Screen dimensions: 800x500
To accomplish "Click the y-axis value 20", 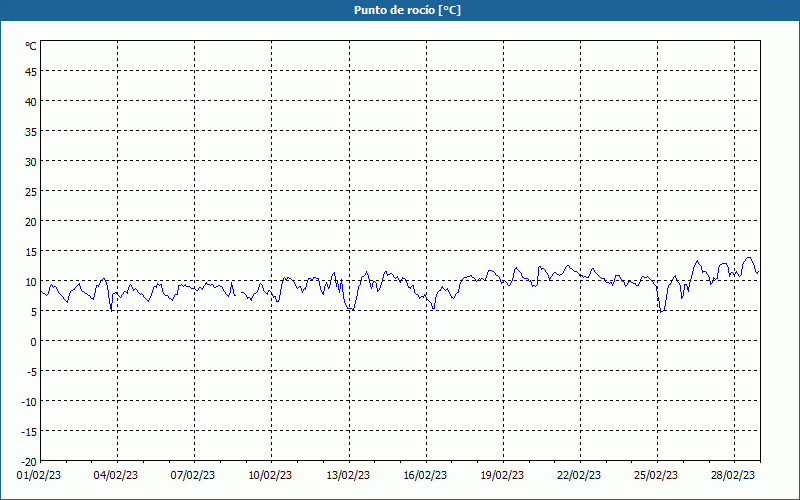I will click(31, 222).
